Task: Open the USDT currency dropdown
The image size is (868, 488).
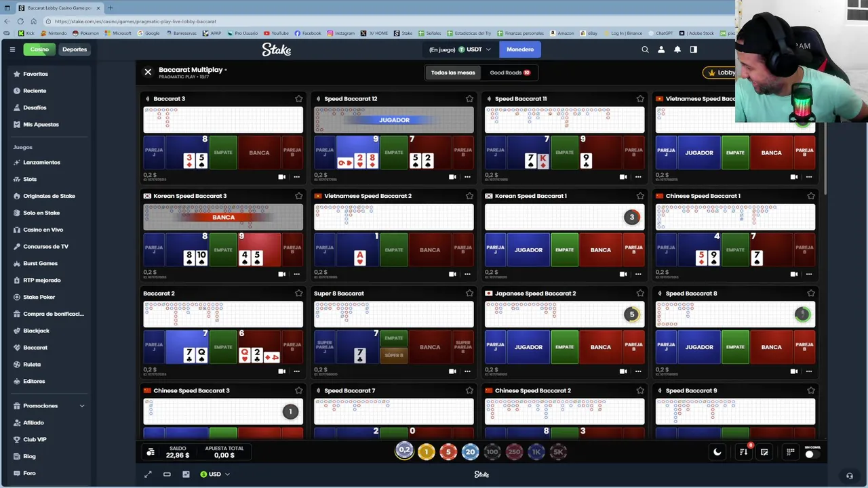Action: (474, 49)
